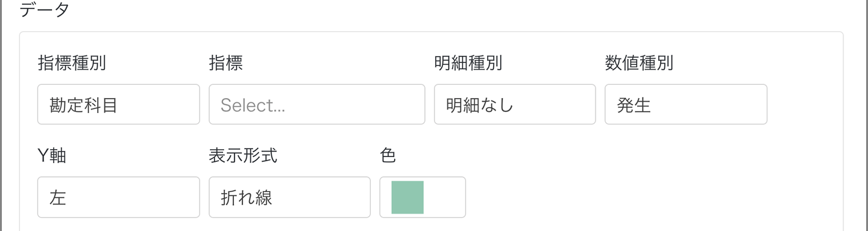Click the 色 field label

point(388,156)
